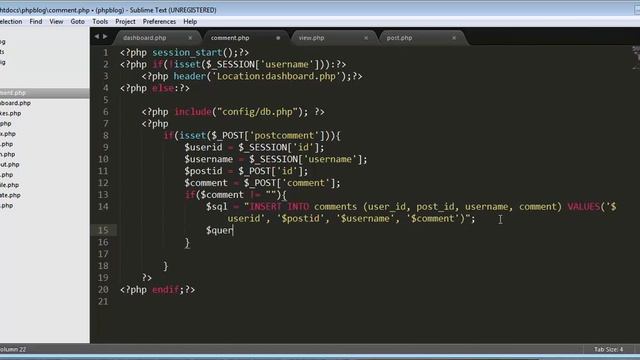The width and height of the screenshot is (640, 360).
Task: Close the post.php tab
Action: (454, 38)
